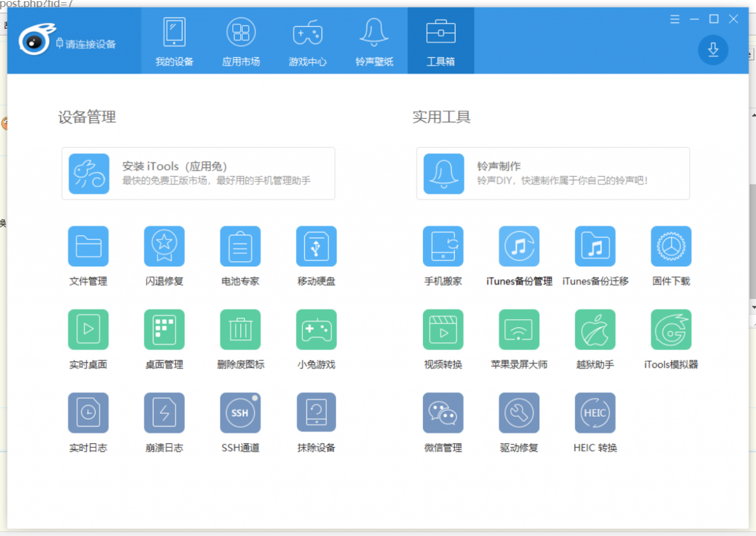Open 崩溃日志 crash log

pos(164,413)
